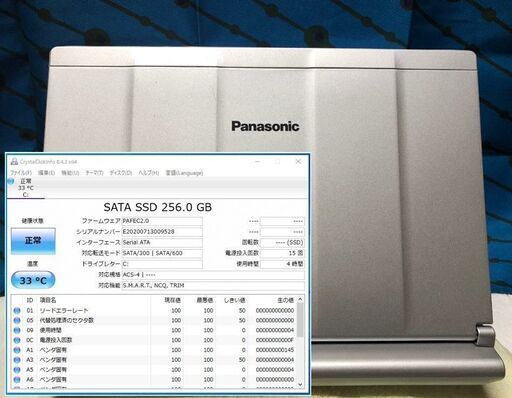Image resolution: width=512 pixels, height=398 pixels.
Task: Click the status circle for ID A1 row
Action: pos(17,350)
